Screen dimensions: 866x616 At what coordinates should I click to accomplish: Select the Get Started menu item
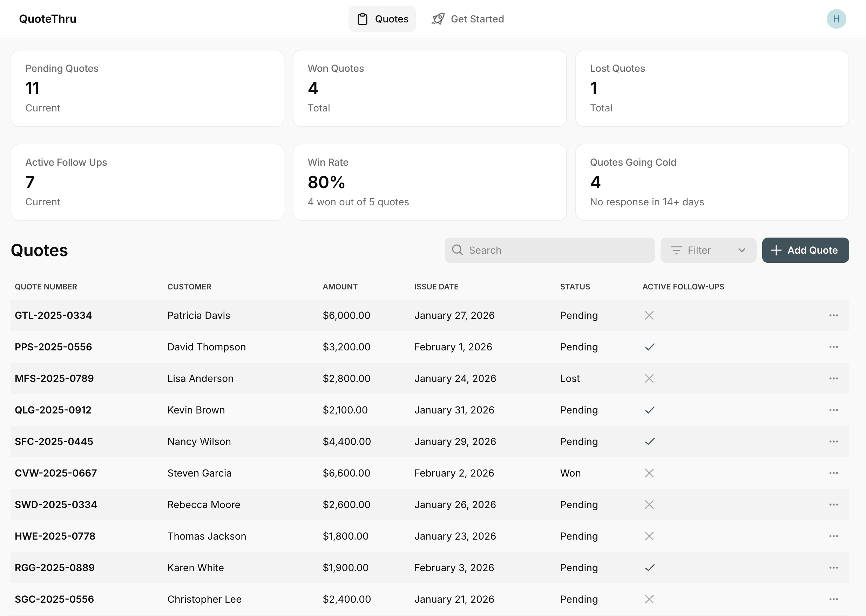coord(477,19)
